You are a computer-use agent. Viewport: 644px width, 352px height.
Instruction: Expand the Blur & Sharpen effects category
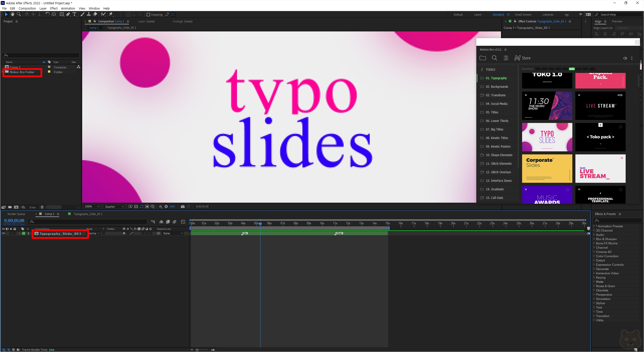[x=594, y=239]
